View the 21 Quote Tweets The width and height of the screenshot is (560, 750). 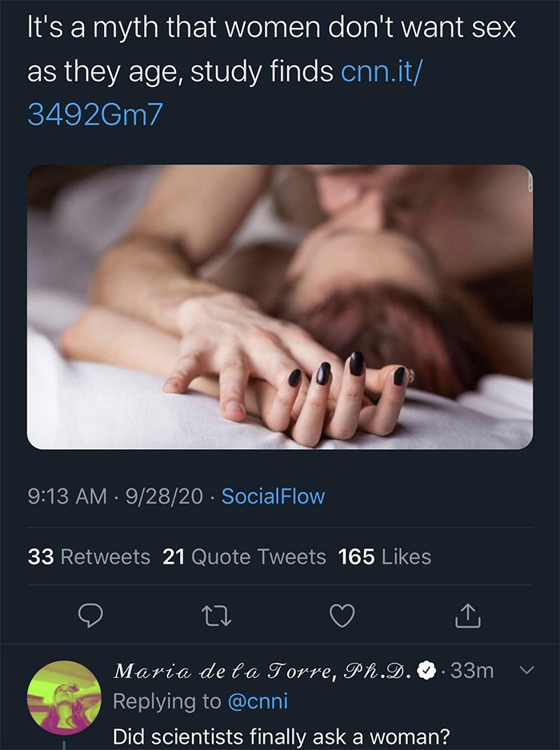245,556
